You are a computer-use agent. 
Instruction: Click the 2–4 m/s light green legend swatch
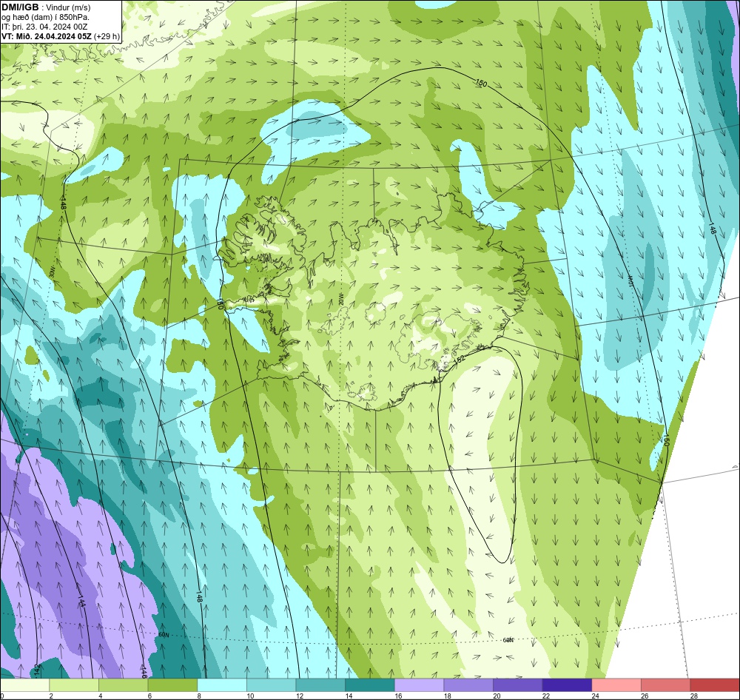coord(74,685)
